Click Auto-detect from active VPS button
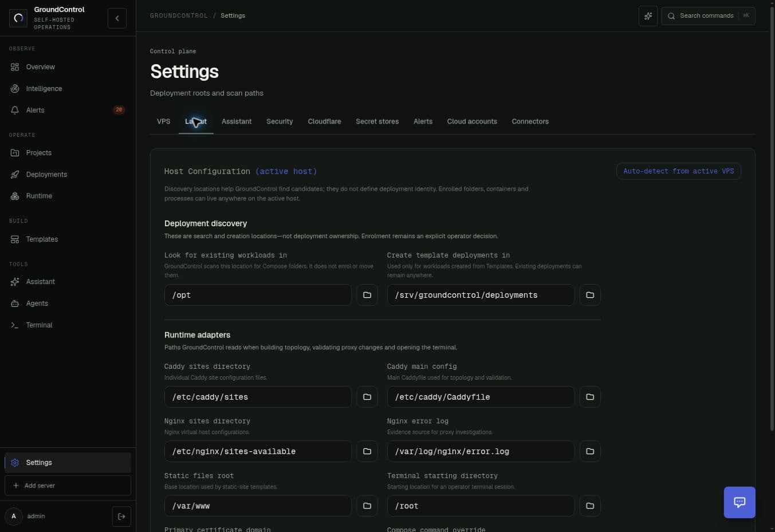Screen dimensions: 775x532 [x=679, y=171]
